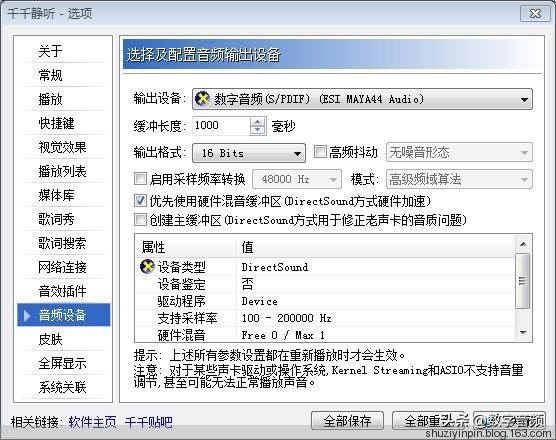
Task: Expand the 48000 Hz sample rate dropdown
Action: 297,179
